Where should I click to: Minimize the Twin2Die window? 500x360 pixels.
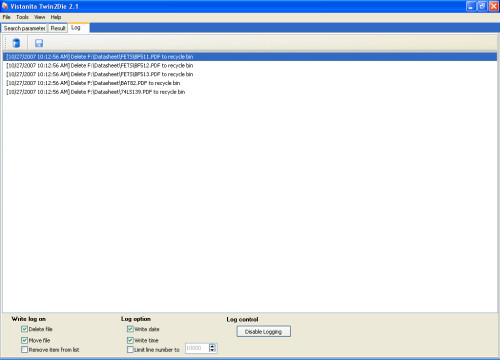pos(471,6)
